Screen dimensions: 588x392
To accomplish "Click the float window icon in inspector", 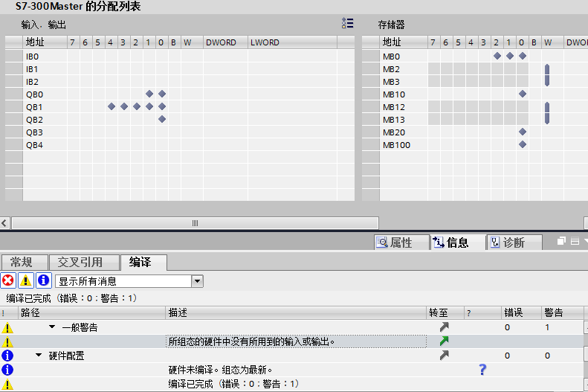I will tap(561, 241).
